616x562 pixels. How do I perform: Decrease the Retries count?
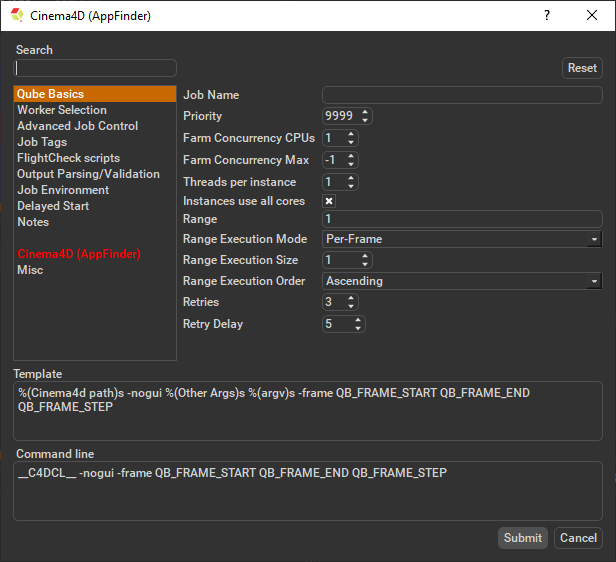tap(351, 306)
